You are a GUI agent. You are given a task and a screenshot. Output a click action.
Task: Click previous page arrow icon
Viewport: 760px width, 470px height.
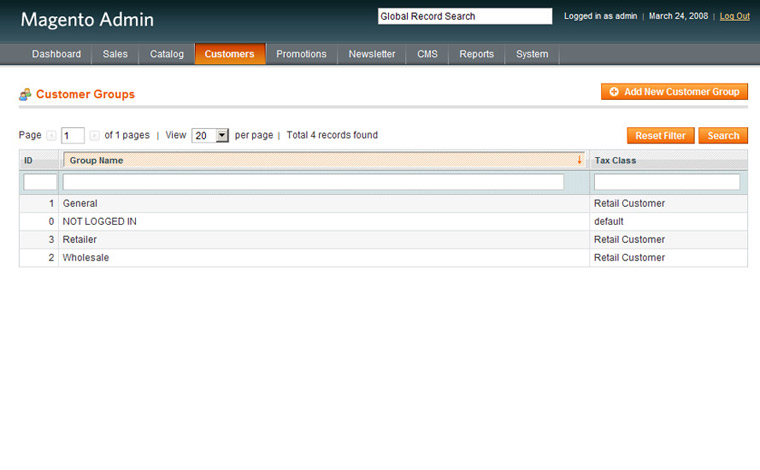51,136
